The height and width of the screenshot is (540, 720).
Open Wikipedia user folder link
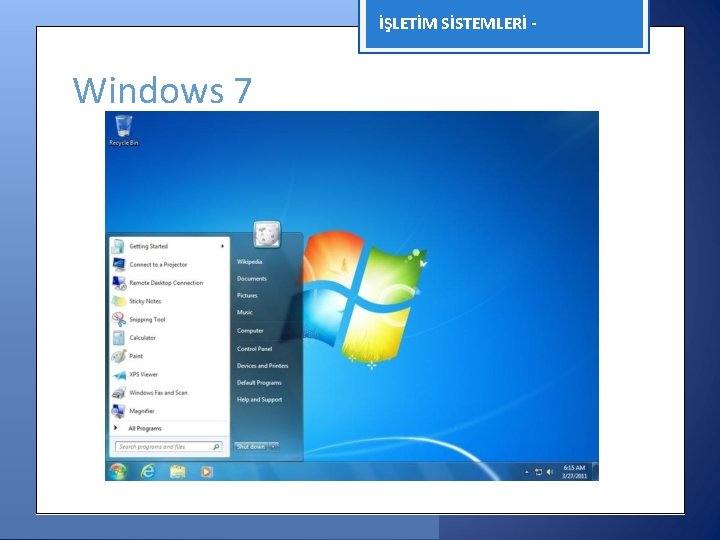pyautogui.click(x=249, y=262)
